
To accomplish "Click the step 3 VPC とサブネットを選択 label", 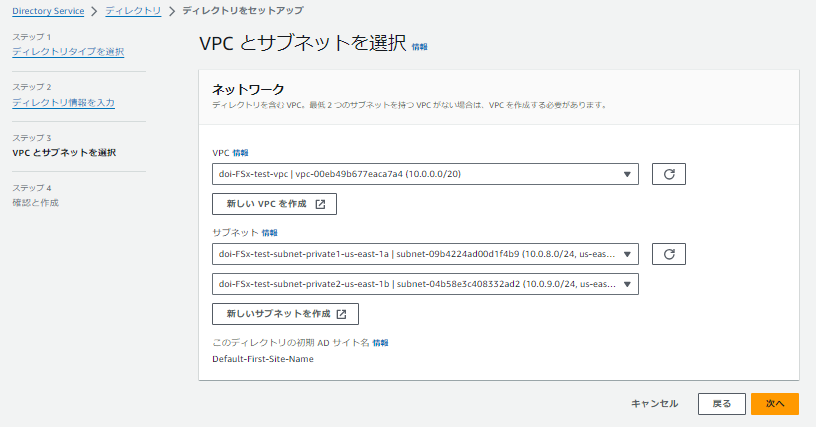I will click(64, 152).
